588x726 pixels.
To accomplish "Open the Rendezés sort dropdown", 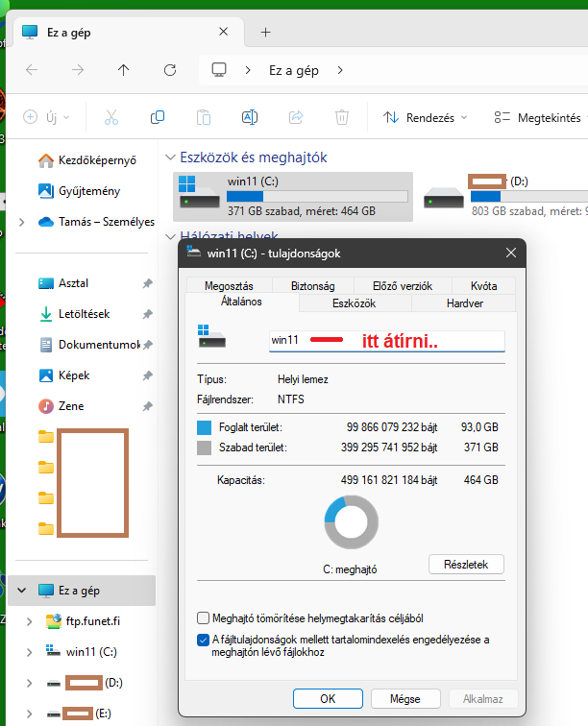I will click(x=425, y=117).
